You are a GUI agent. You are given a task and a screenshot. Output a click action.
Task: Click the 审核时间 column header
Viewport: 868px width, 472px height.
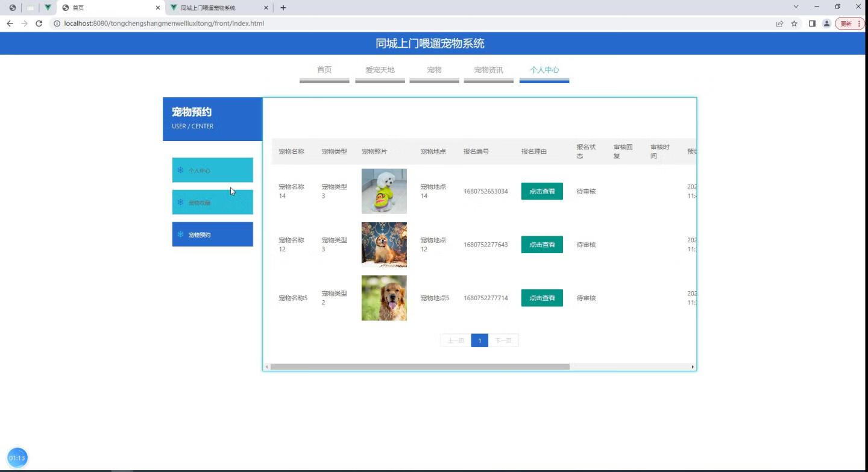pyautogui.click(x=660, y=151)
